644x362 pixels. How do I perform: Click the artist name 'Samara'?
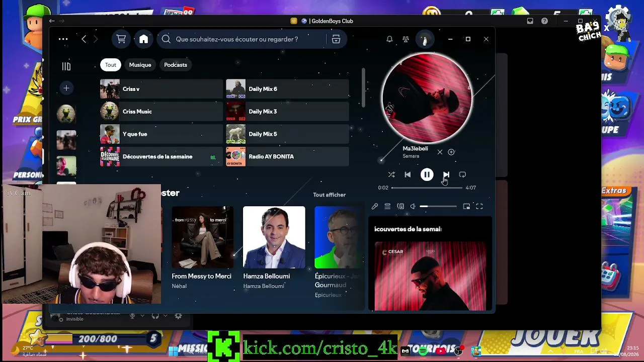tap(411, 156)
